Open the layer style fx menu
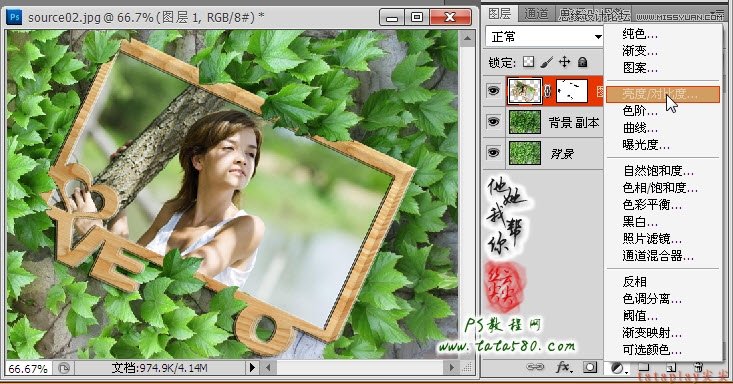 click(564, 367)
